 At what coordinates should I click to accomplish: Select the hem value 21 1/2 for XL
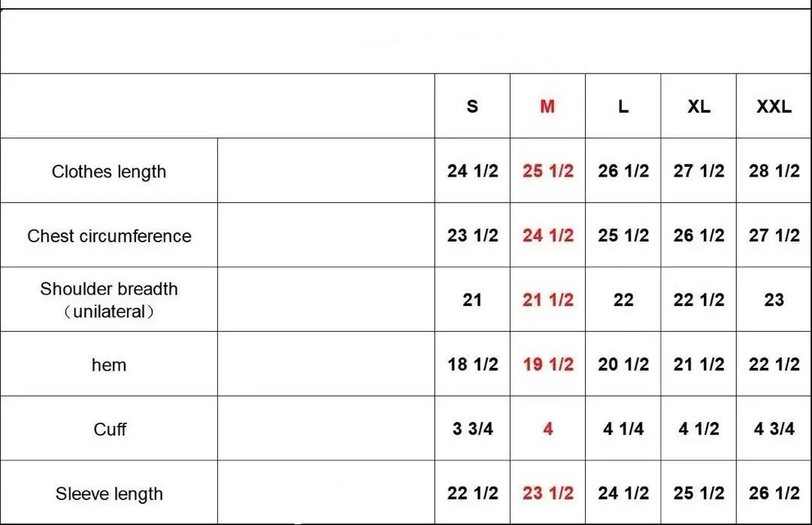[698, 365]
